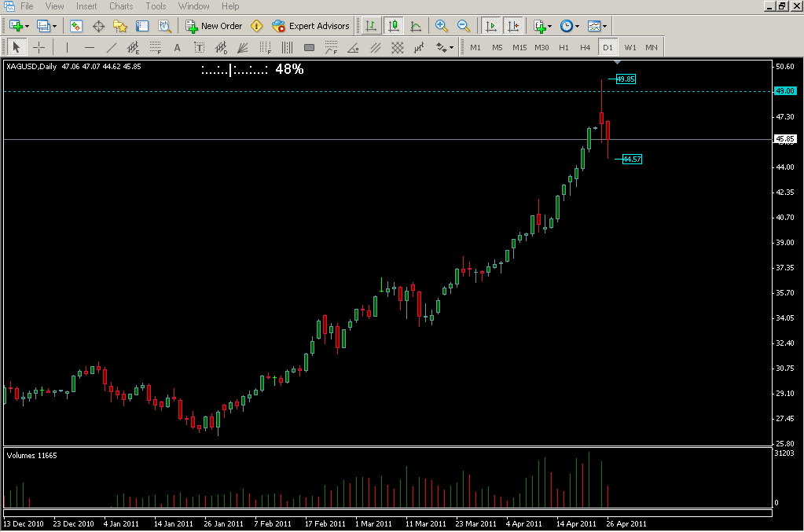Expand the Templates dropdown arrow
Image resolution: width=804 pixels, height=532 pixels.
point(605,26)
